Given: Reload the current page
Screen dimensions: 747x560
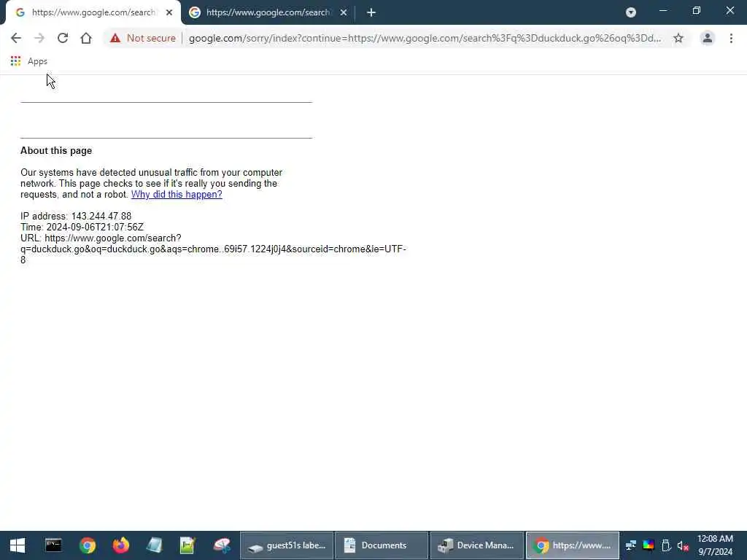Looking at the screenshot, I should tap(63, 38).
